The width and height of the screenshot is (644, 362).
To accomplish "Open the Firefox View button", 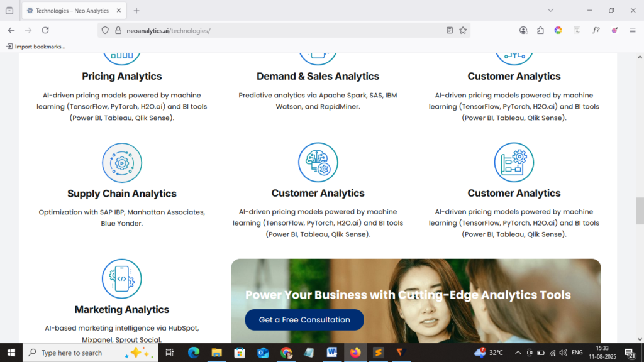I will point(9,11).
